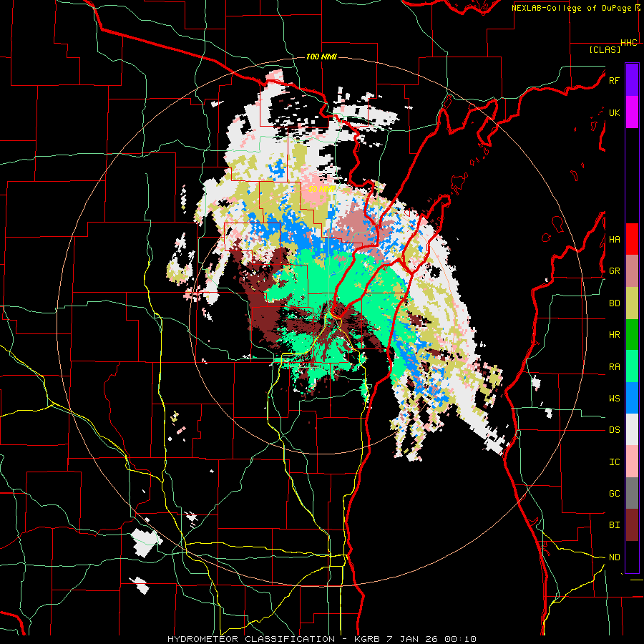This screenshot has width=644, height=644.
Task: Click the 'UK' legend label
Action: (614, 112)
